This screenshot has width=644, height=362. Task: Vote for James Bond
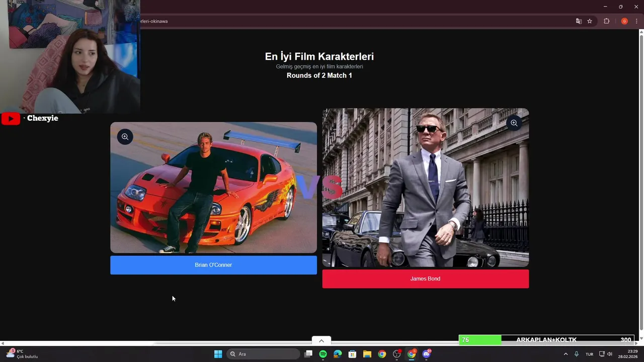click(425, 279)
